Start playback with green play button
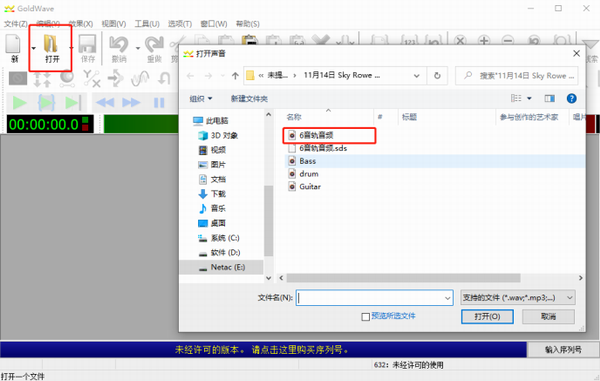The image size is (600, 381). (x=20, y=103)
